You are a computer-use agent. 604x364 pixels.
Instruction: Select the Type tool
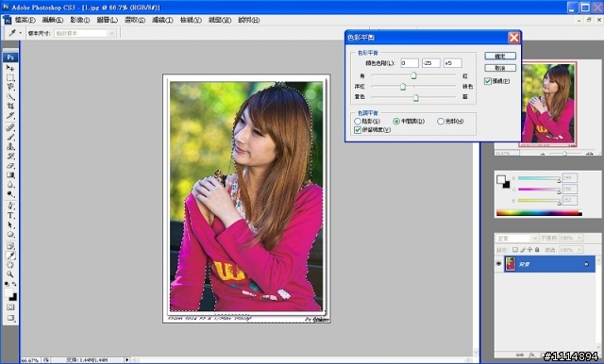pos(10,215)
